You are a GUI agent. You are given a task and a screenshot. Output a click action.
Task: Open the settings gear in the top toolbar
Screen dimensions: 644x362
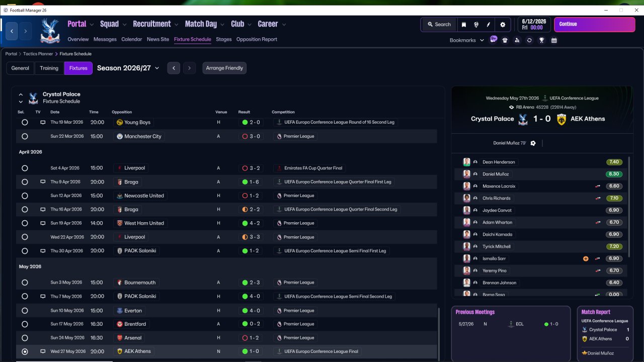[x=503, y=24]
